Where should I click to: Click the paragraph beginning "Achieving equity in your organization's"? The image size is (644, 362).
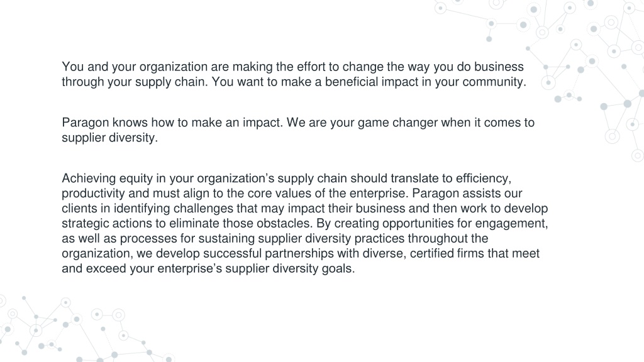(305, 223)
